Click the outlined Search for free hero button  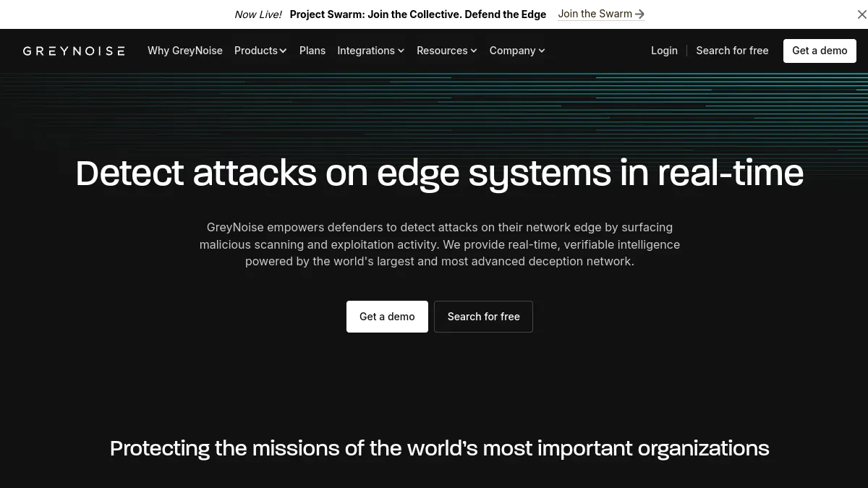[483, 317]
